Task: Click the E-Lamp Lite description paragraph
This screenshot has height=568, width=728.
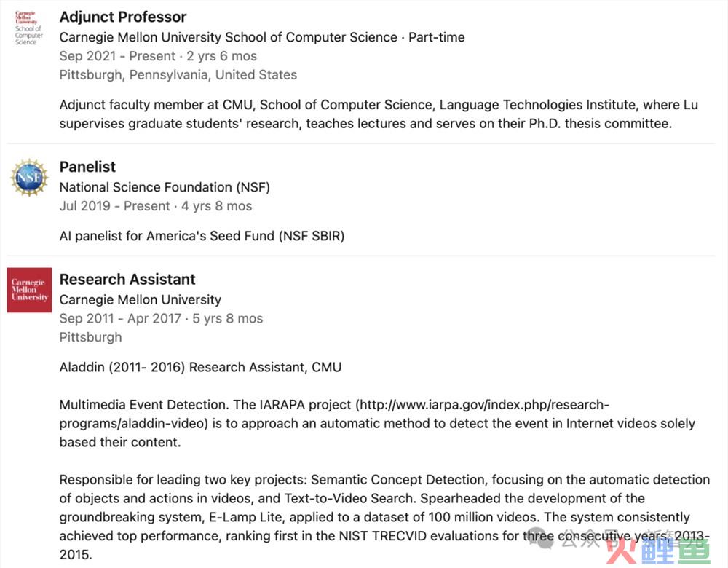Action: click(x=384, y=517)
